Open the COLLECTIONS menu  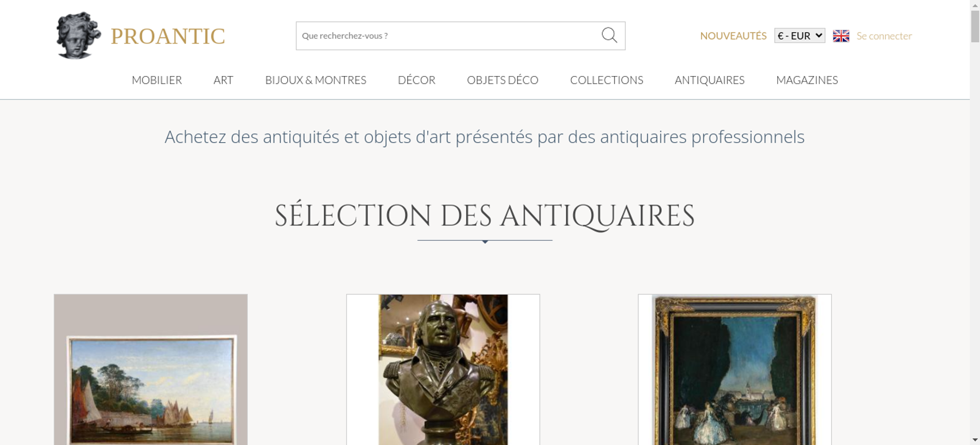point(607,80)
